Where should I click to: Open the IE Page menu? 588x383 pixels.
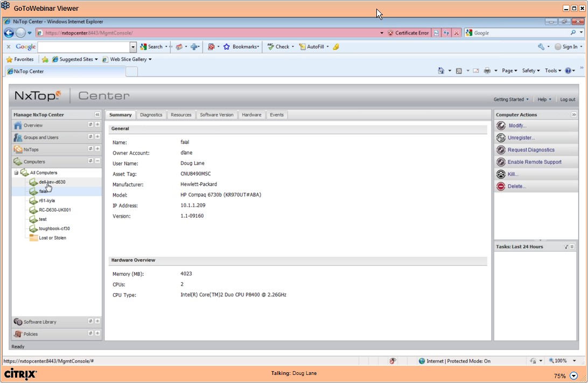pyautogui.click(x=509, y=71)
